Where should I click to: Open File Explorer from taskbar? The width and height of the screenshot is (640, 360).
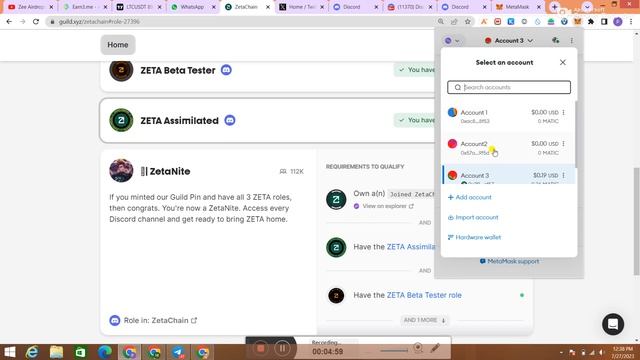tap(56, 352)
